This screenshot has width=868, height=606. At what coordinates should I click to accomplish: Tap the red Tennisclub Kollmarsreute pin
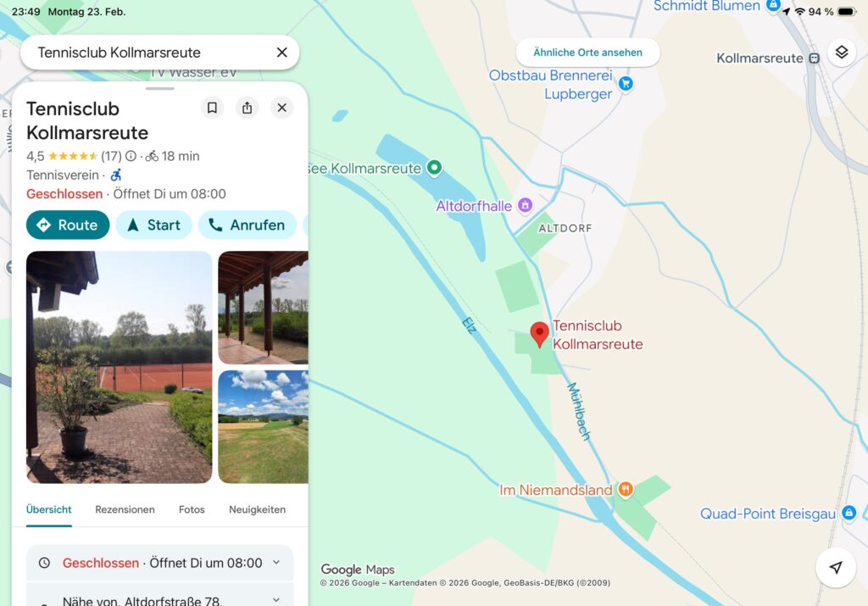[x=540, y=334]
